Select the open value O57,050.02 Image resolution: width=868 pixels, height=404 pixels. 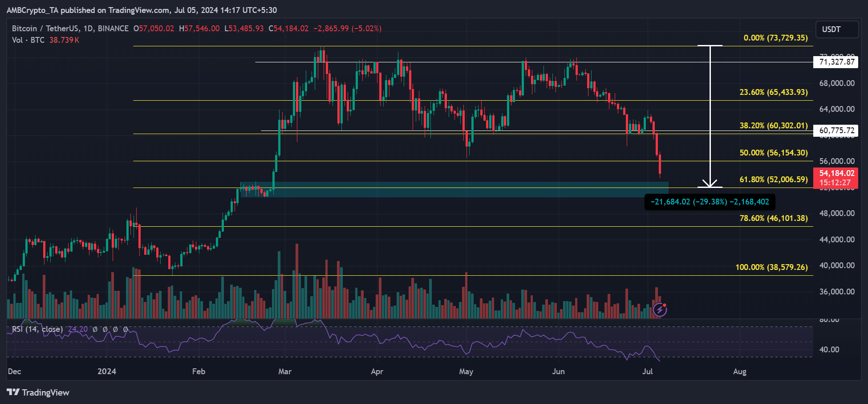pos(154,29)
